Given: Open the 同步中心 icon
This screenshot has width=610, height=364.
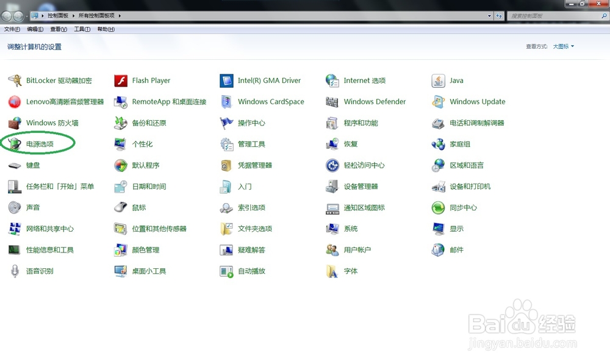Looking at the screenshot, I should click(x=438, y=207).
